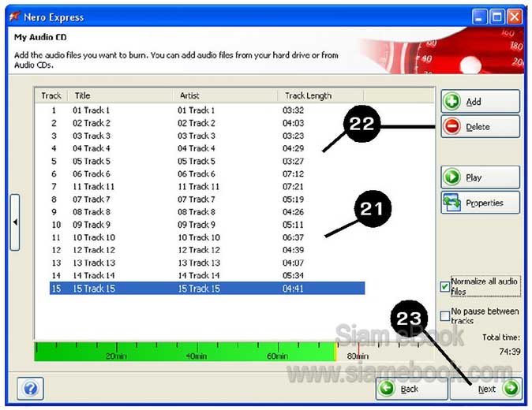
Task: Click the 04:41 length in the selected row
Action: [293, 289]
